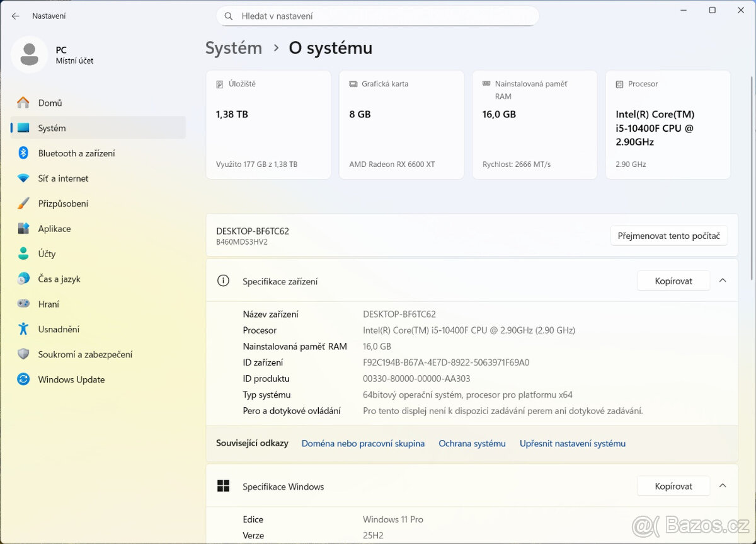Navigate back with the arrow button
Viewport: 756px width, 544px height.
[x=15, y=16]
